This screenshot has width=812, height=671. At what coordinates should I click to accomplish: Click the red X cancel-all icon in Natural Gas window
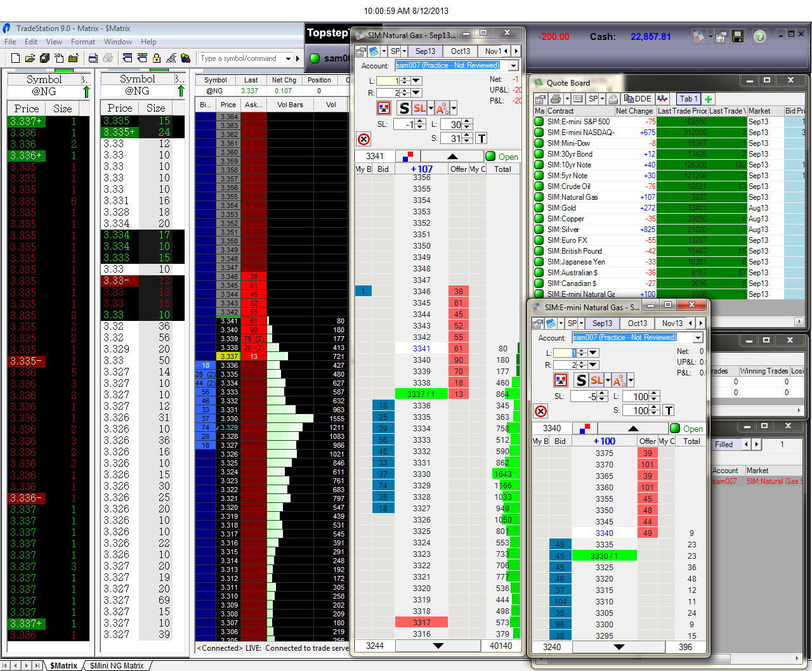pos(363,139)
